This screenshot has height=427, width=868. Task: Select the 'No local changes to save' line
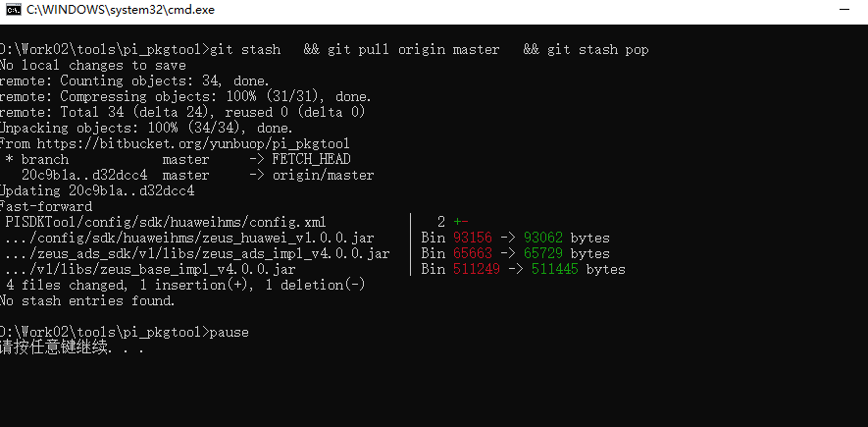coord(94,65)
